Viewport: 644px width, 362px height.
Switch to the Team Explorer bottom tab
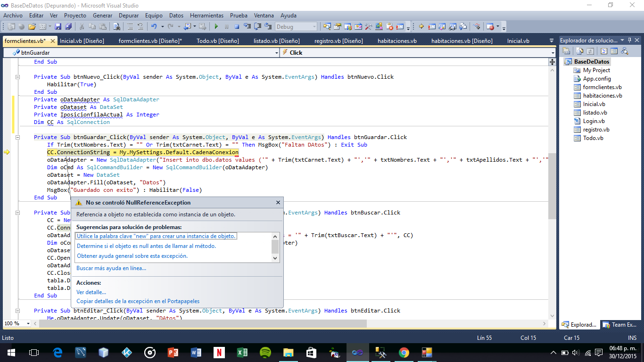pyautogui.click(x=620, y=325)
